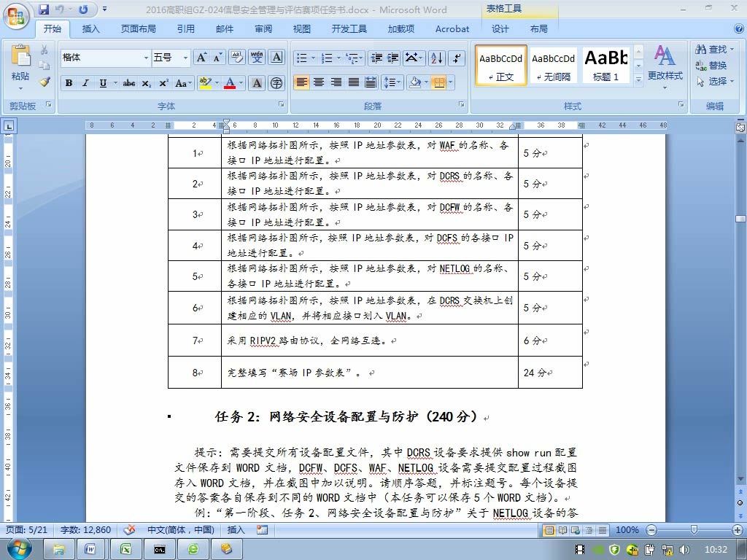Toggle Italic formatting
The height and width of the screenshot is (560, 747).
(x=86, y=83)
